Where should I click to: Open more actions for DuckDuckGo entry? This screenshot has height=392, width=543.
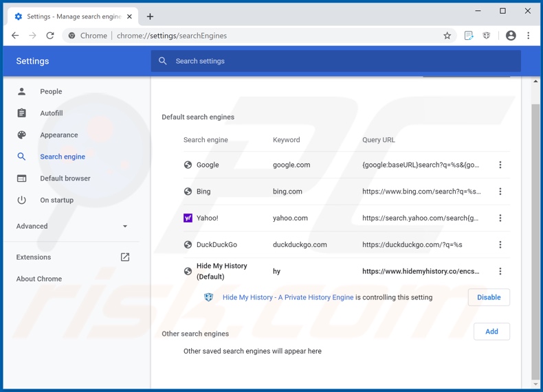pos(500,244)
